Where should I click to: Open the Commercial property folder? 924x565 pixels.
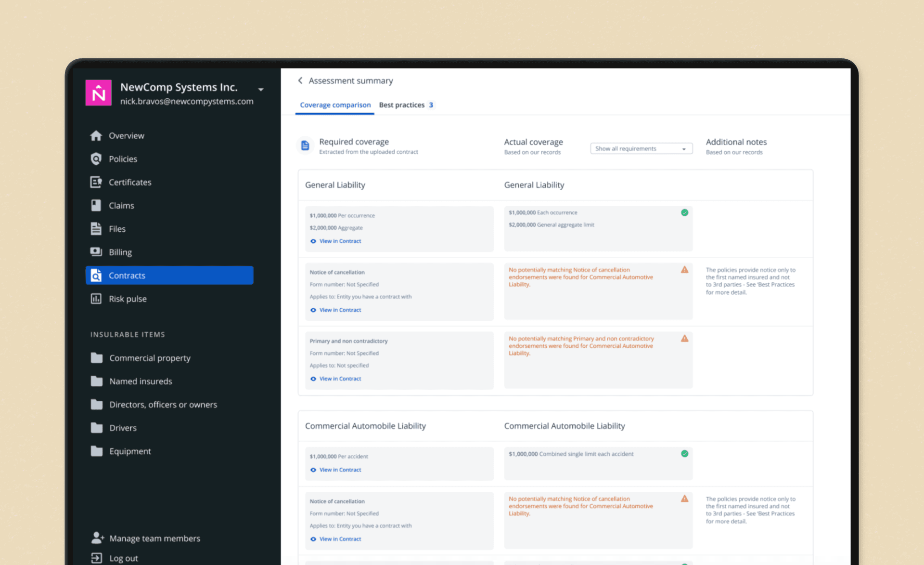tap(149, 358)
